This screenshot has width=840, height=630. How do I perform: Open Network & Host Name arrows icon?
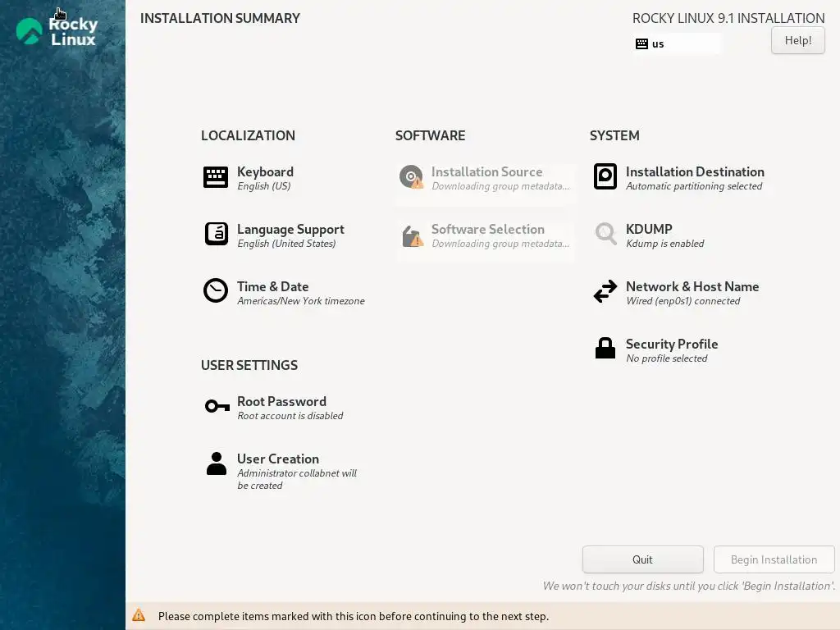coord(605,291)
